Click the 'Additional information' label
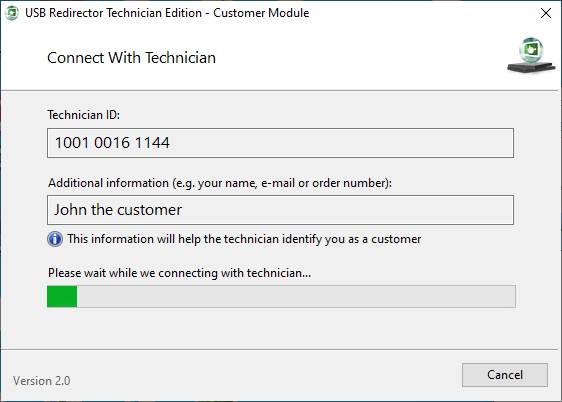 (220, 183)
